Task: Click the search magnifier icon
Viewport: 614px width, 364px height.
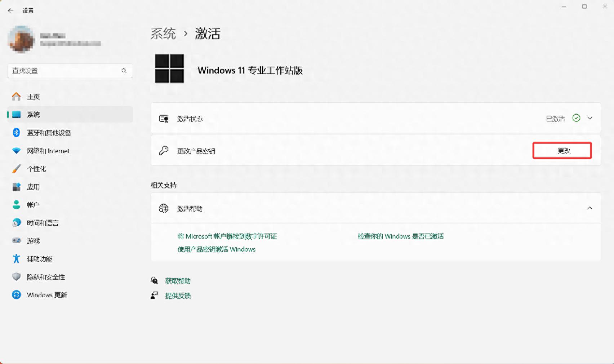Action: point(124,71)
